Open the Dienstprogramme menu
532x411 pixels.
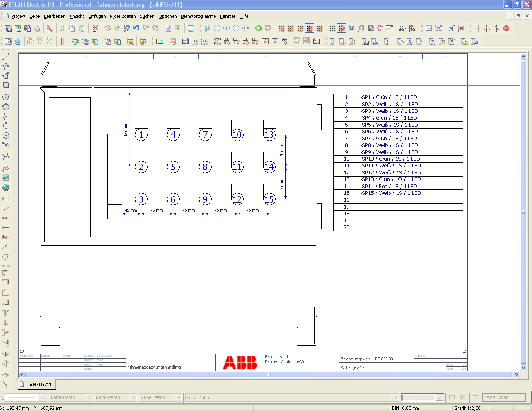198,16
